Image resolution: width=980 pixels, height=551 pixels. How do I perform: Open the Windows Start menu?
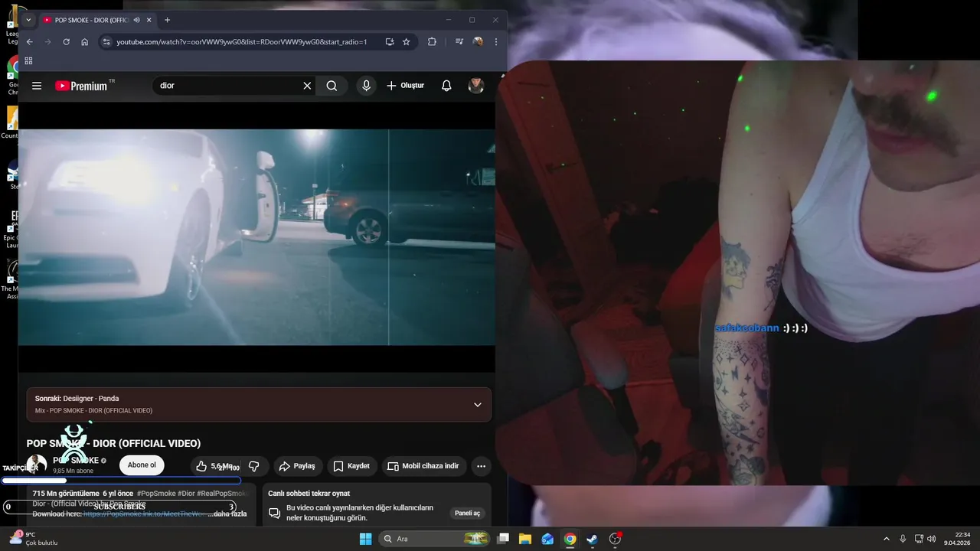pyautogui.click(x=366, y=539)
